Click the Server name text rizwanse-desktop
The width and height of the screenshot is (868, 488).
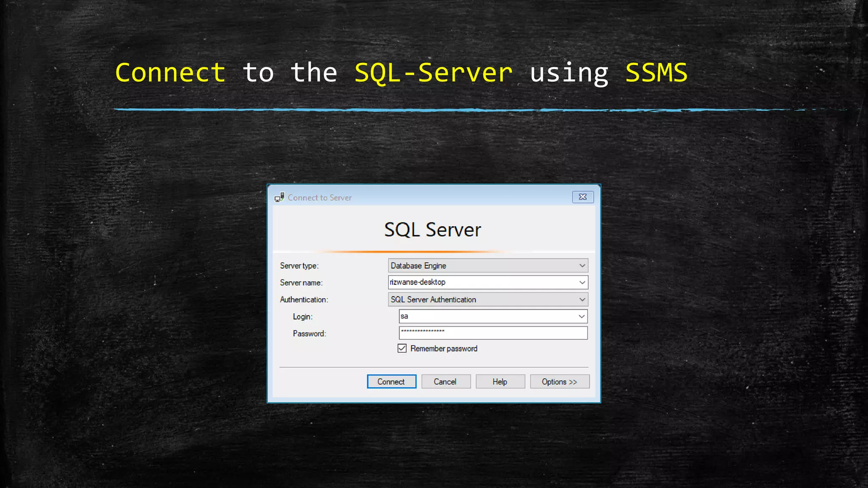click(417, 282)
